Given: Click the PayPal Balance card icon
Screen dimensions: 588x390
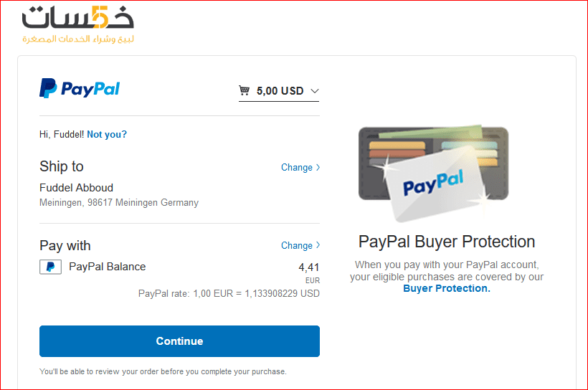Looking at the screenshot, I should [51, 267].
